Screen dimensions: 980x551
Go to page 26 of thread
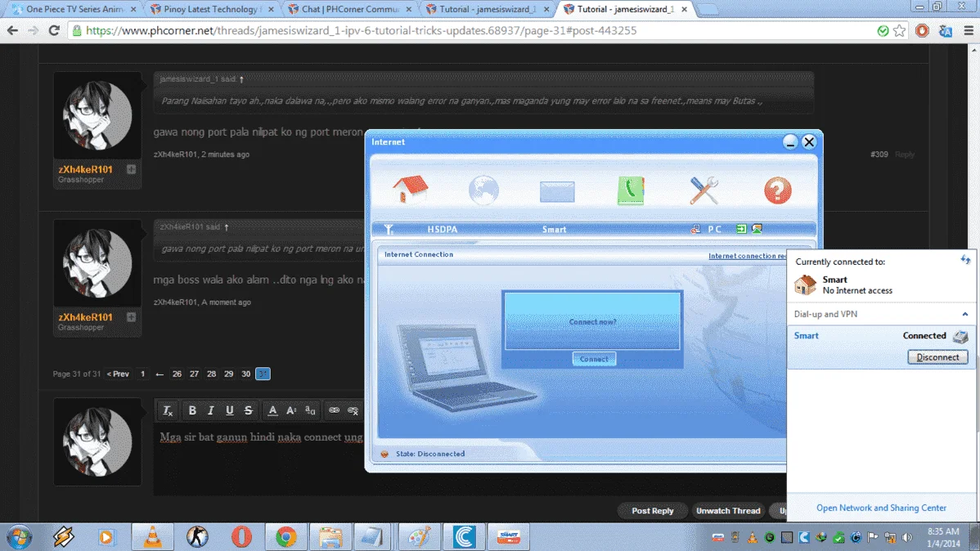[177, 374]
